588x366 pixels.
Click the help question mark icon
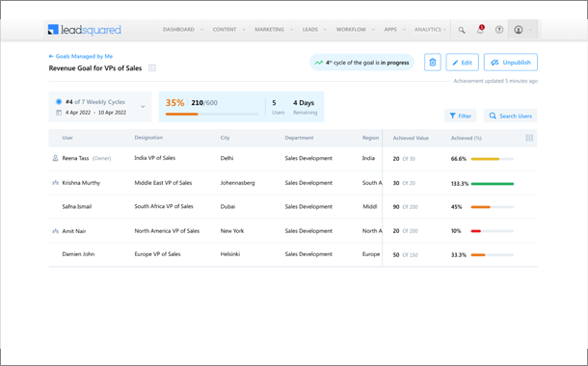[x=499, y=30]
